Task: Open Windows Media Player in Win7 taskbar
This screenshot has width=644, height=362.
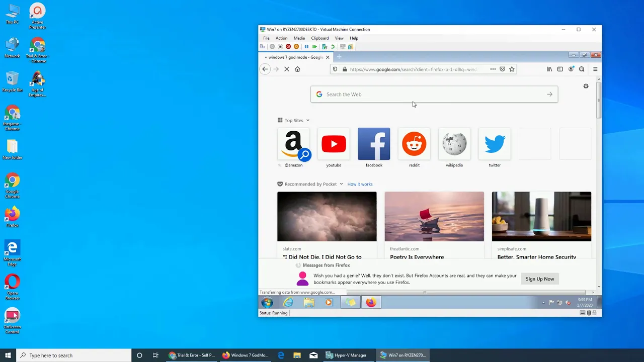Action: tap(329, 302)
